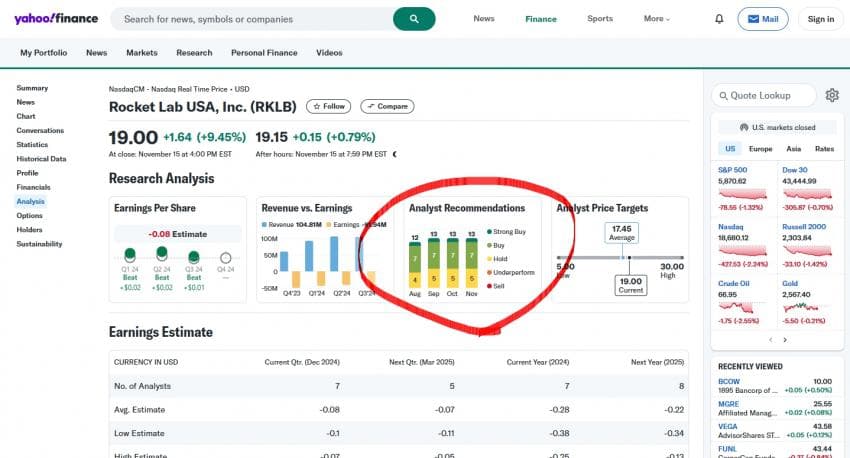Open the VEGA recently viewed ticker

(x=727, y=427)
